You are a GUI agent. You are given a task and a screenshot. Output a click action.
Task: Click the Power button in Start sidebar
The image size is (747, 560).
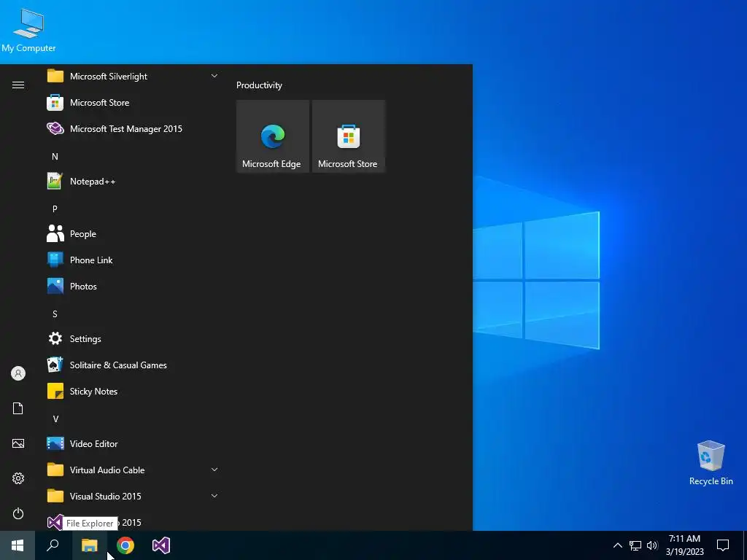click(x=18, y=513)
